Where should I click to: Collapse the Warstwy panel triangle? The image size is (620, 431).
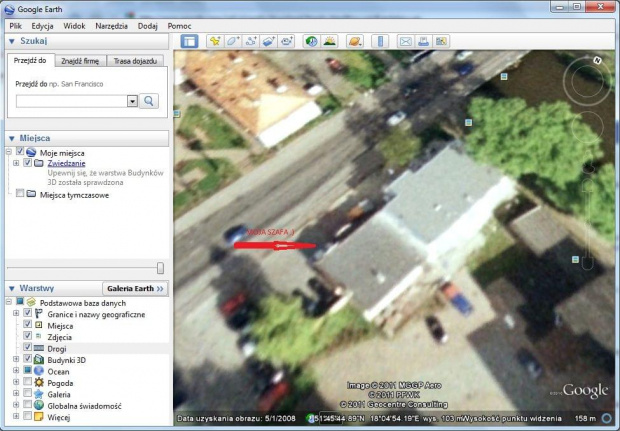[x=11, y=288]
